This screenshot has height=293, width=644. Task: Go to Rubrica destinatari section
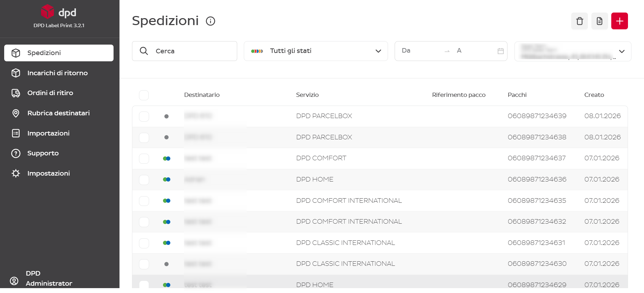point(59,113)
